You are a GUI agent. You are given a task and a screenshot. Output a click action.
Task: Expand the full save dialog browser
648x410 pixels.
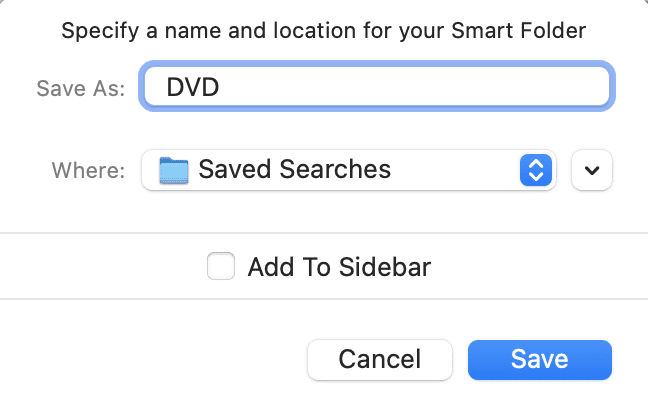[x=591, y=170]
